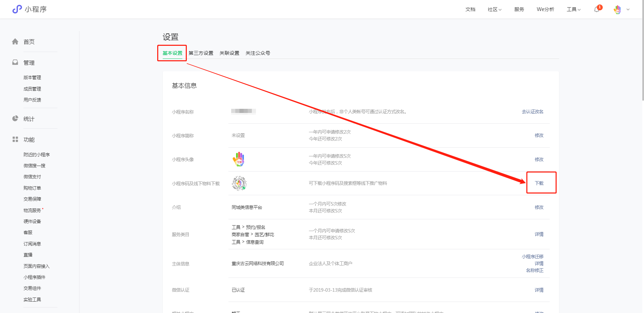Image resolution: width=644 pixels, height=313 pixels.
Task: Switch to the 第三方设置 tab
Action: tap(201, 53)
